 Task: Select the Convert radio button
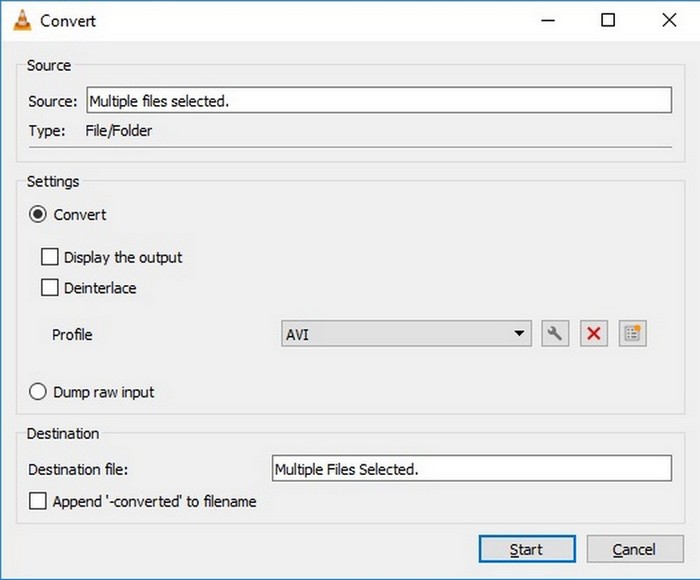click(38, 214)
